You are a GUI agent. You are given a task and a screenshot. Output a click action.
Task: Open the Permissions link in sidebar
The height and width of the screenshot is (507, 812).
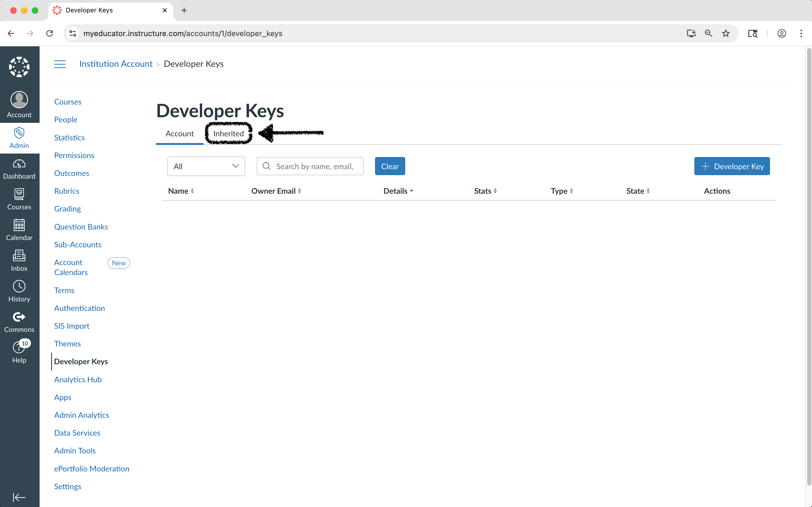(74, 155)
